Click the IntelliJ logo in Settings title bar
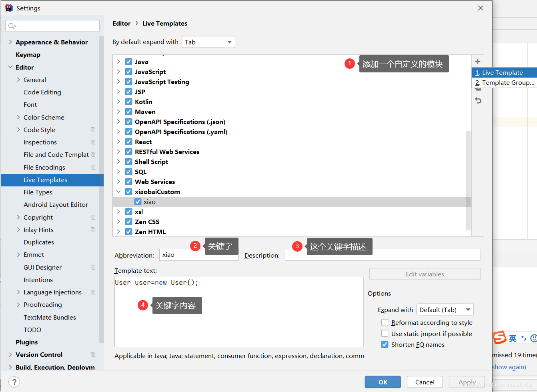Viewport: 537px width, 392px height. [8, 8]
